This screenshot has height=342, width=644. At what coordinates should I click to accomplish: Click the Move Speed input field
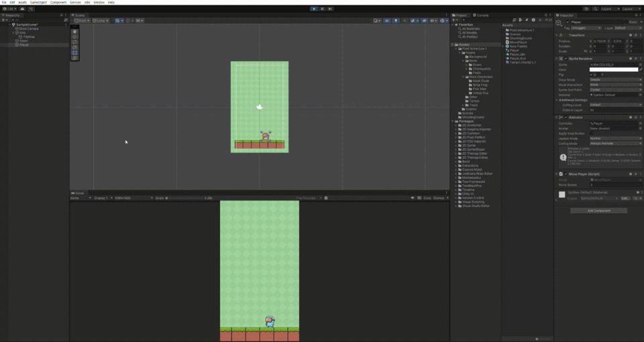pos(616,185)
